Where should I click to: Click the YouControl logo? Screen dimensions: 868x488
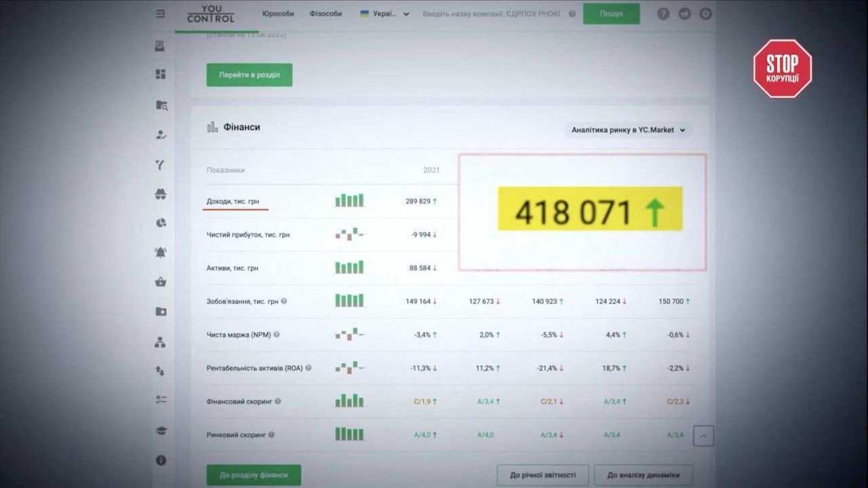[x=210, y=14]
